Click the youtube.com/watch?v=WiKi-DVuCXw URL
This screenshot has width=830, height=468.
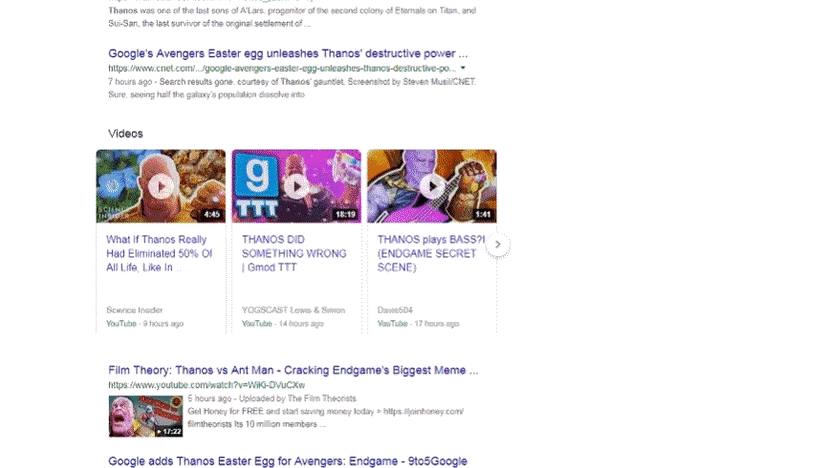pyautogui.click(x=206, y=385)
